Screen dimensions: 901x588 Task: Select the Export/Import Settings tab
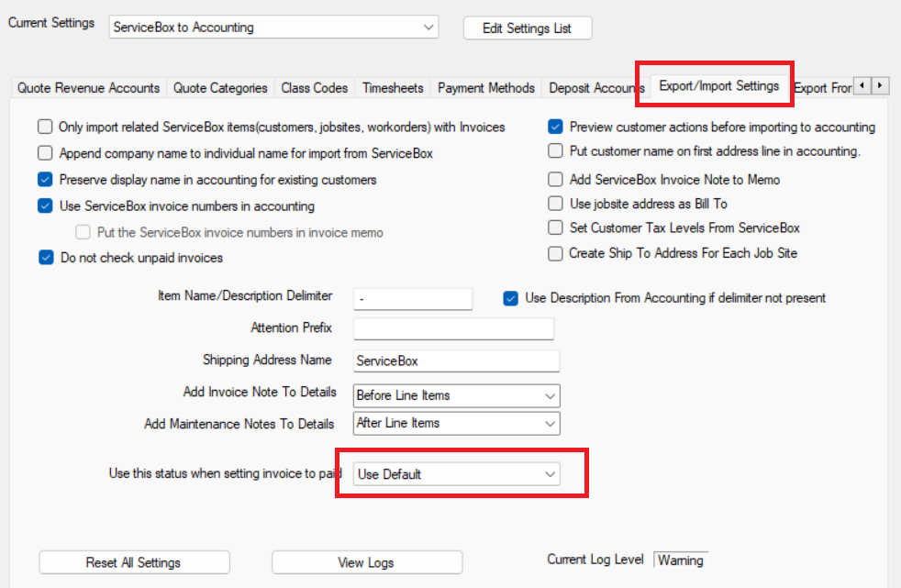point(718,86)
